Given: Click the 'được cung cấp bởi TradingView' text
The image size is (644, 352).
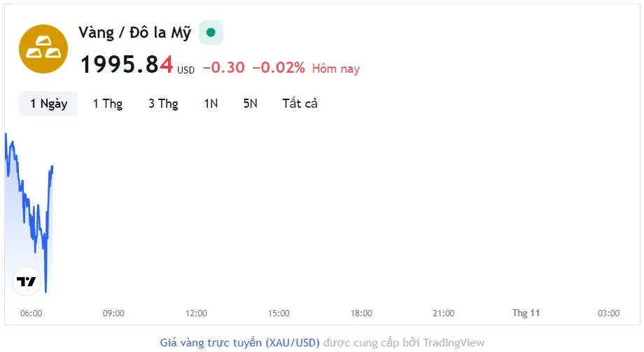Looking at the screenshot, I should (403, 343).
